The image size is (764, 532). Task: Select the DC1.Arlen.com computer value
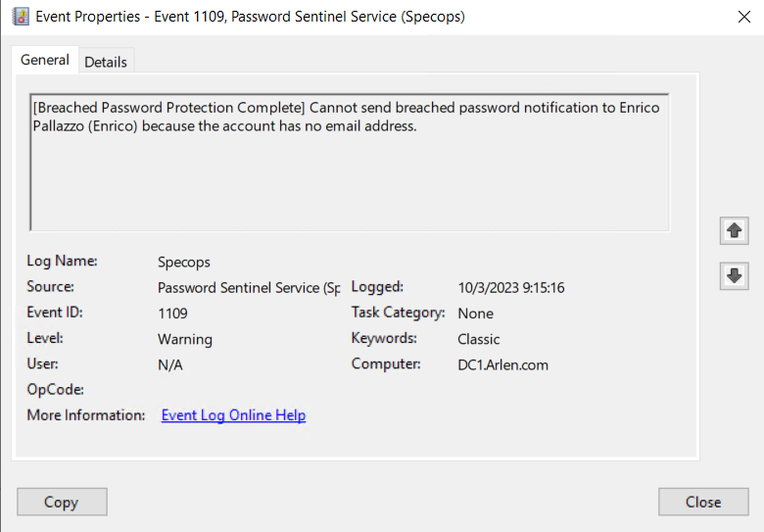(502, 364)
